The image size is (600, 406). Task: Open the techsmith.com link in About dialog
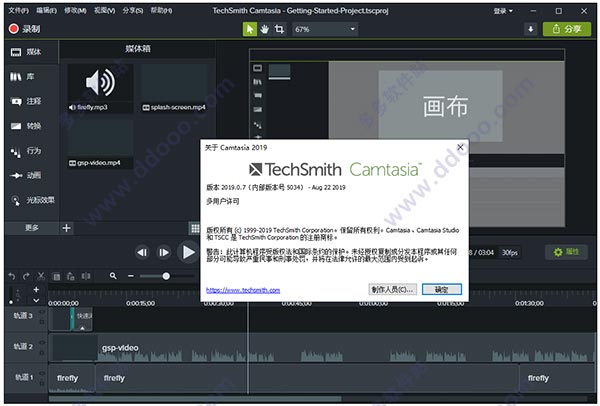[x=243, y=290]
